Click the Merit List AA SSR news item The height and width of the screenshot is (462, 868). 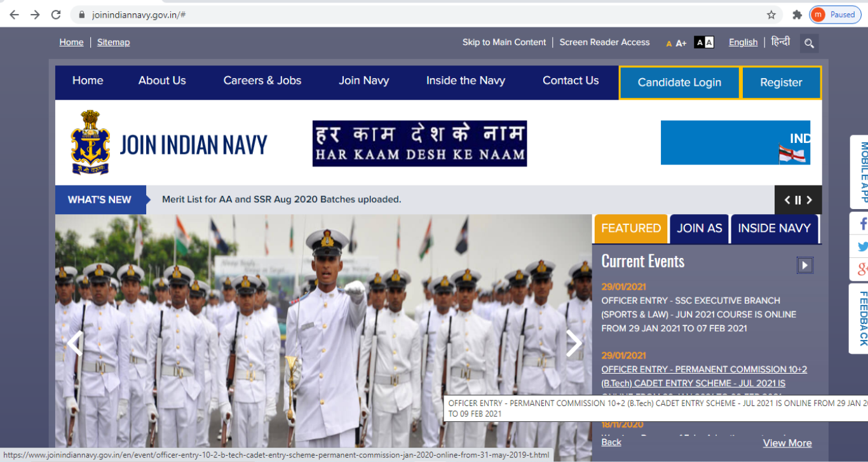pyautogui.click(x=281, y=200)
